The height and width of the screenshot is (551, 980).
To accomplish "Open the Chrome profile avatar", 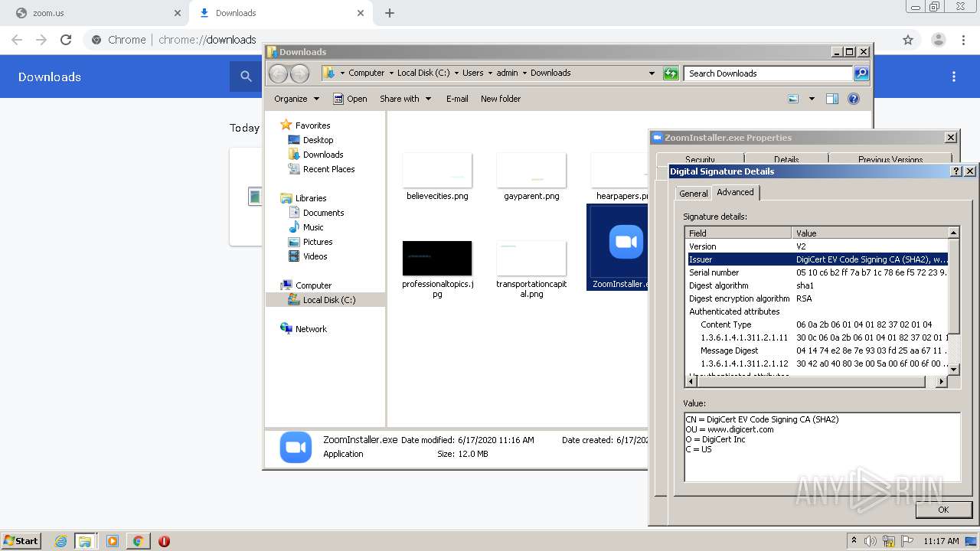I will tap(938, 40).
